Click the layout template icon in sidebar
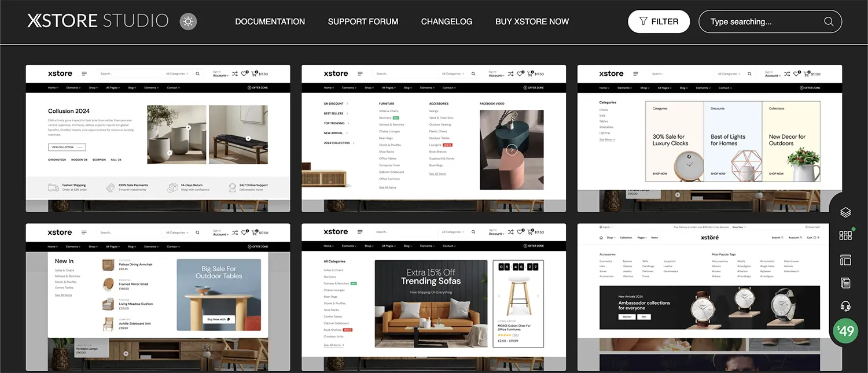The width and height of the screenshot is (868, 373). click(x=845, y=260)
